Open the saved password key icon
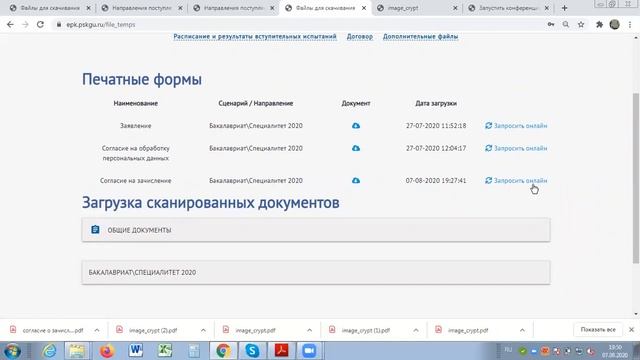640x360 pixels. click(x=551, y=24)
